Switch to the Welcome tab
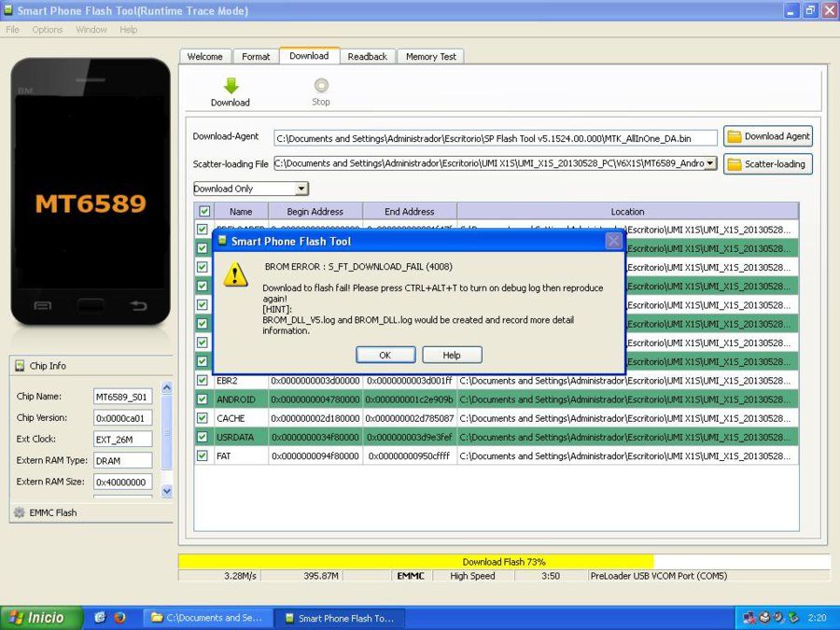Image resolution: width=840 pixels, height=630 pixels. (x=205, y=56)
